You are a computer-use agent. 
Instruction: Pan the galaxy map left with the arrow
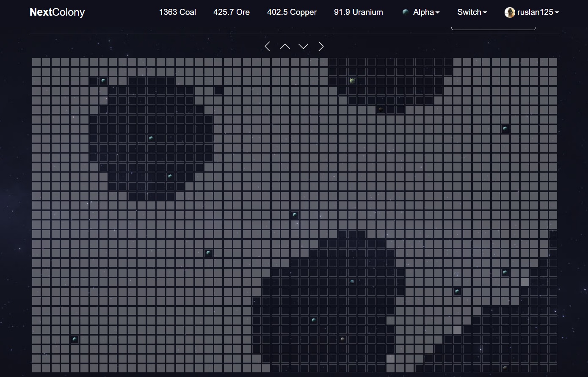(267, 47)
